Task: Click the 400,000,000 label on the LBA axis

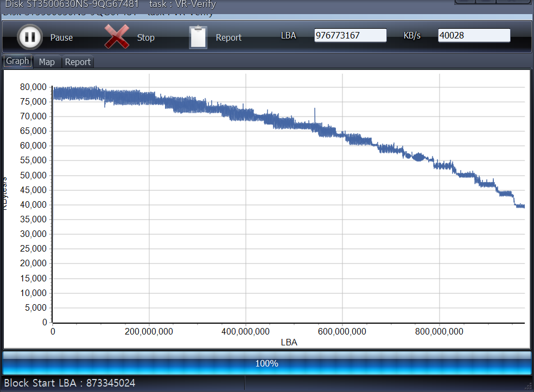Action: pos(246,331)
